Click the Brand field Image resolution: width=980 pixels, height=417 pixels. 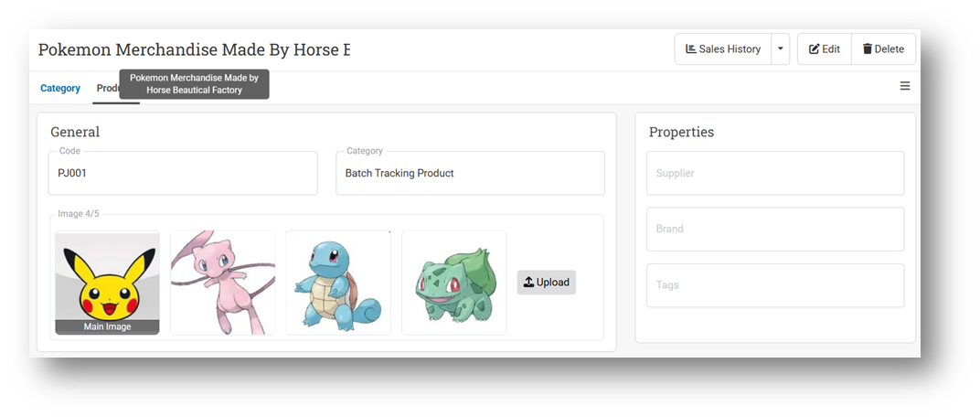pyautogui.click(x=775, y=229)
